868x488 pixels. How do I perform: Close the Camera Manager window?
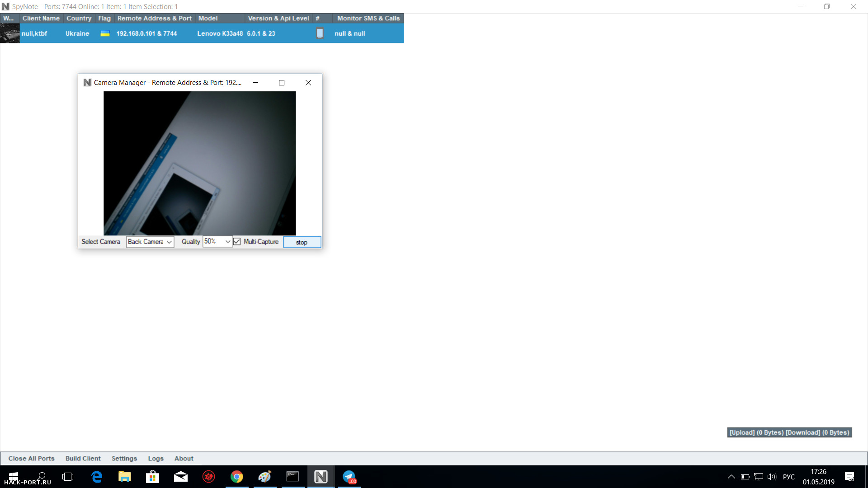pyautogui.click(x=308, y=83)
